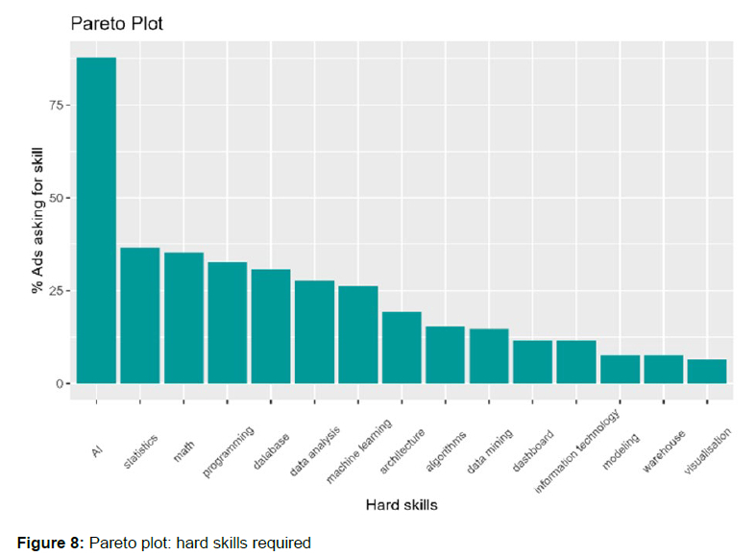Click the algorithms bar
This screenshot has width=756, height=556.
pyautogui.click(x=445, y=355)
